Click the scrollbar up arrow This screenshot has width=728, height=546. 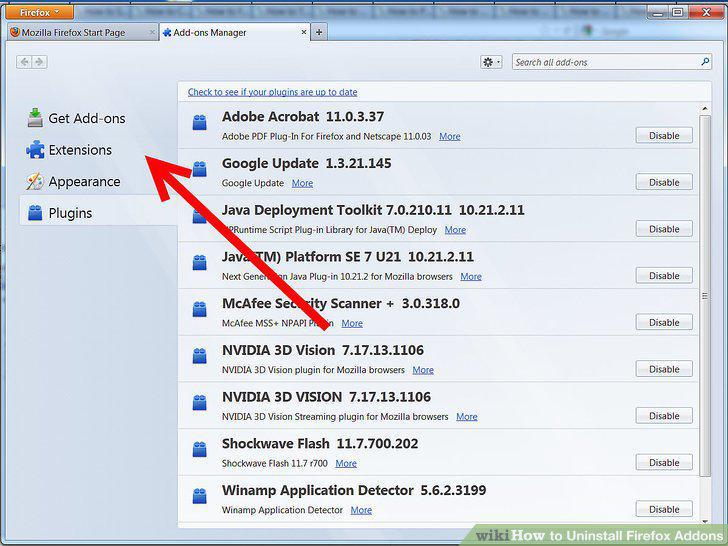tap(705, 109)
